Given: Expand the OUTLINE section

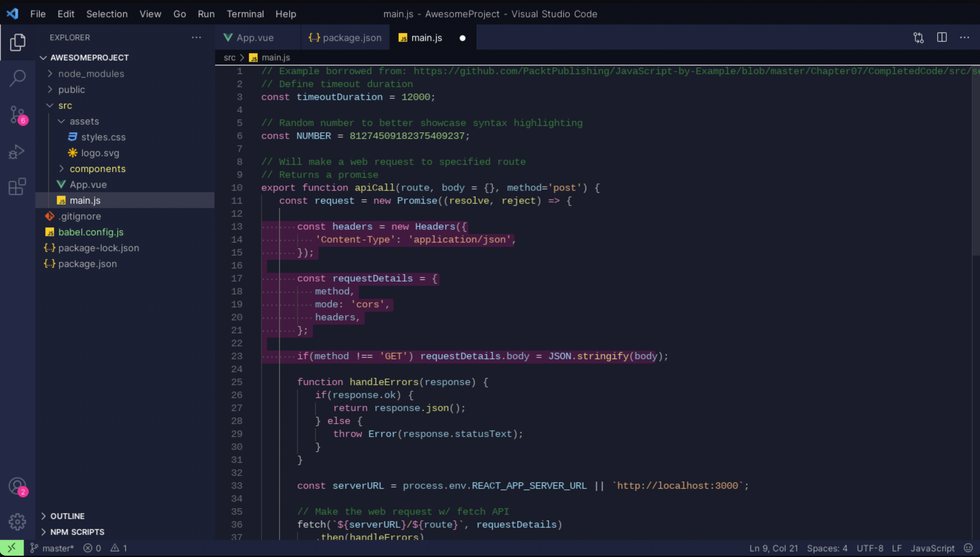Looking at the screenshot, I should pyautogui.click(x=67, y=516).
